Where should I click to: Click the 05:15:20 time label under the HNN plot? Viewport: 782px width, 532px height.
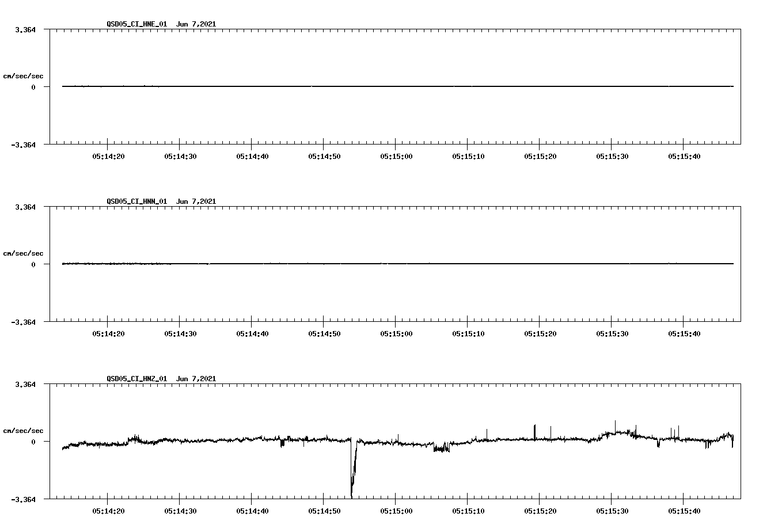point(540,334)
